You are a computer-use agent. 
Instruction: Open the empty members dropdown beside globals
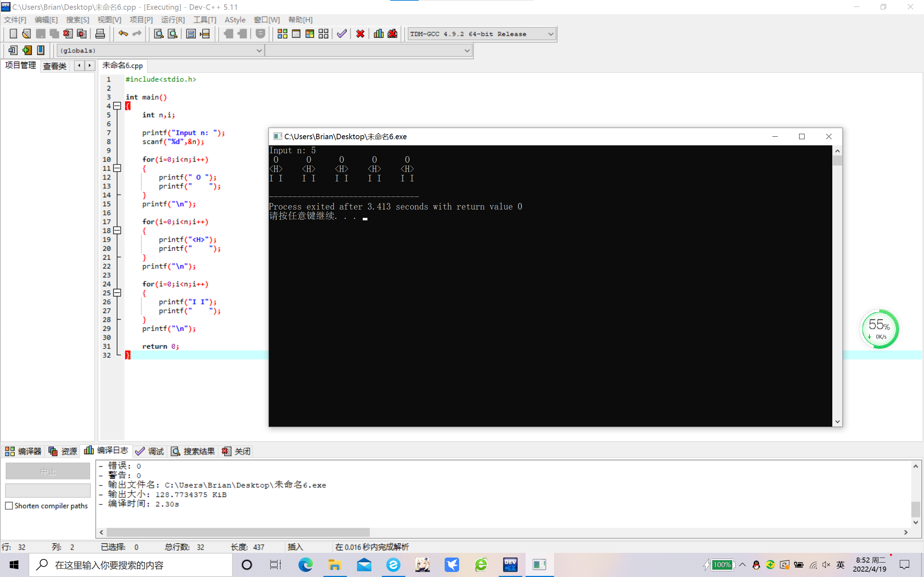467,50
